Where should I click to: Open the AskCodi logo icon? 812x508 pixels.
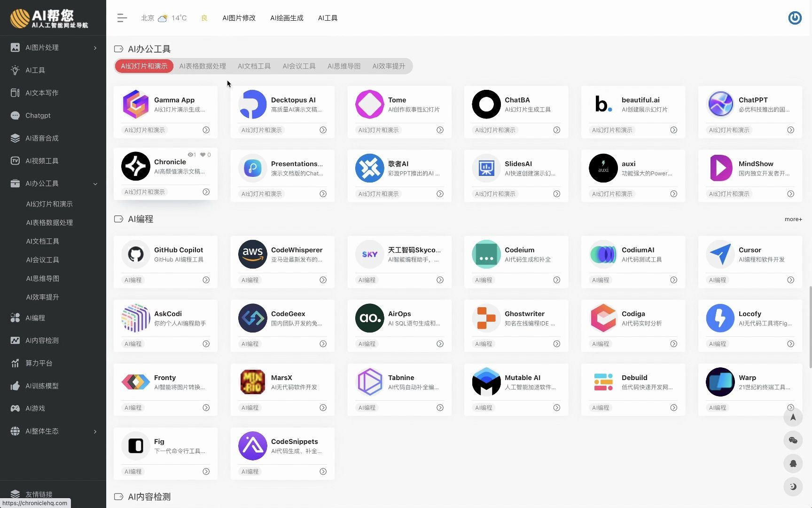coord(136,318)
